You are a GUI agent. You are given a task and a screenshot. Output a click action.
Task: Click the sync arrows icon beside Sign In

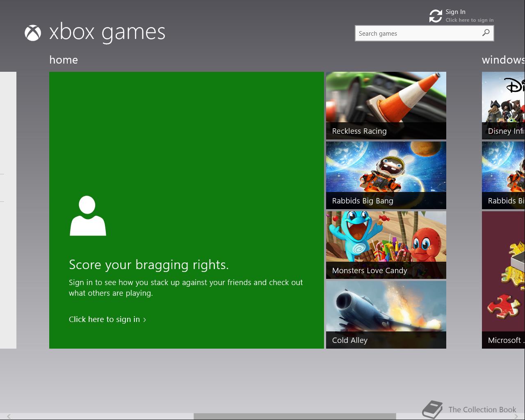click(x=436, y=16)
